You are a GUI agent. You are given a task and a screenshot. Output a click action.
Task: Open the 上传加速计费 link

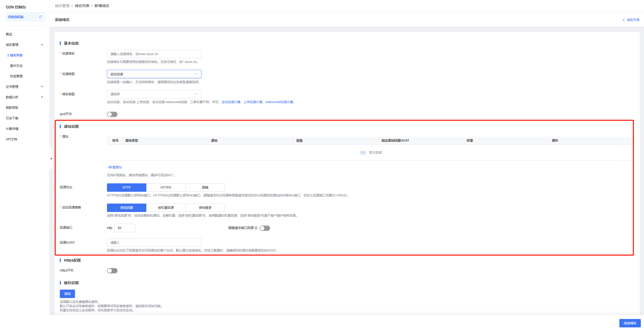pyautogui.click(x=253, y=102)
